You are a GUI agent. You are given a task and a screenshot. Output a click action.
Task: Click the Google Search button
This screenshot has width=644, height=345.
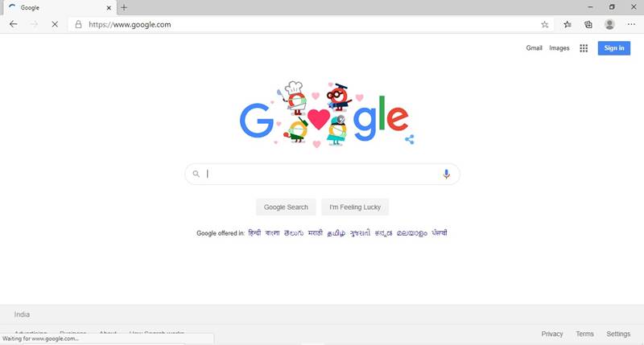click(286, 207)
